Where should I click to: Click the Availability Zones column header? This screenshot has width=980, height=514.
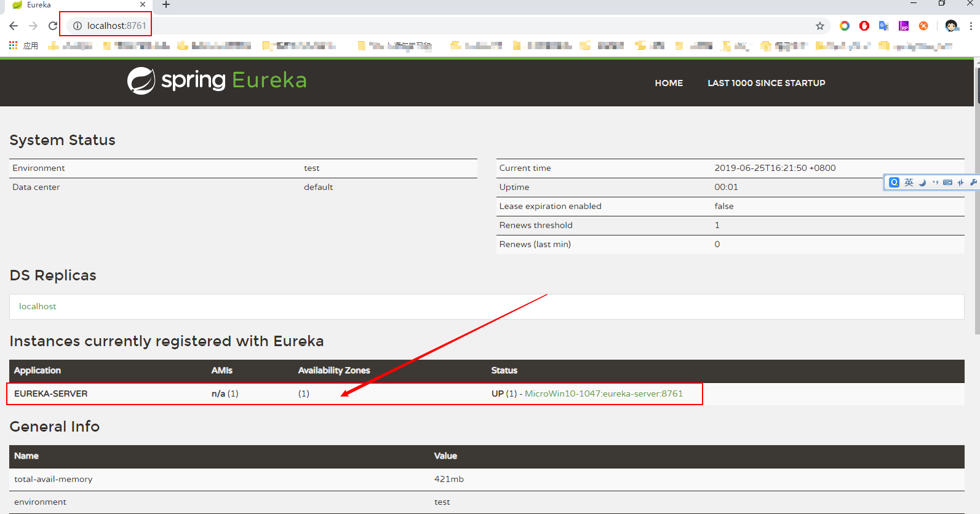[x=334, y=370]
